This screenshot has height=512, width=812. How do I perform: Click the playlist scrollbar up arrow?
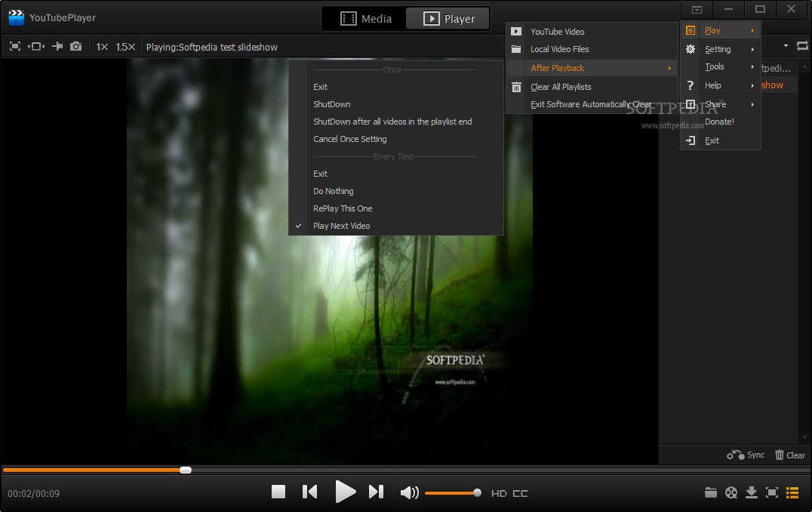click(x=804, y=66)
